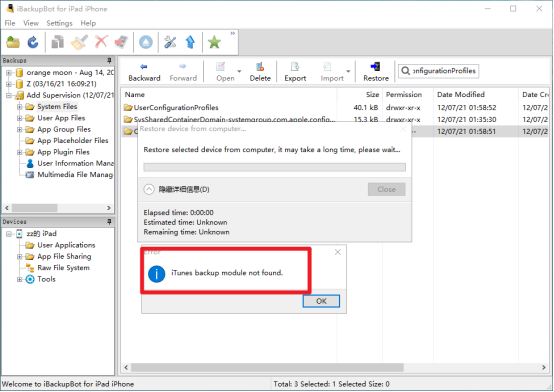
Task: Expand the App Plugin Files node
Action: pos(20,152)
